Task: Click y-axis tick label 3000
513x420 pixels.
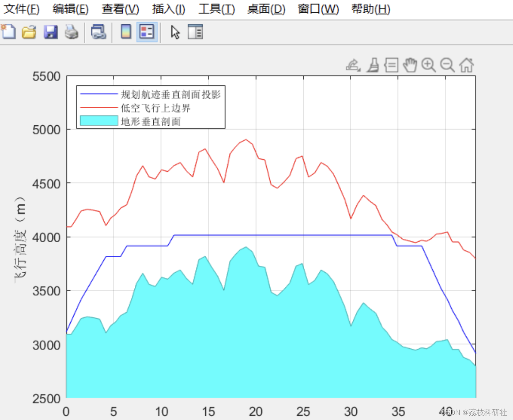Action: [46, 345]
